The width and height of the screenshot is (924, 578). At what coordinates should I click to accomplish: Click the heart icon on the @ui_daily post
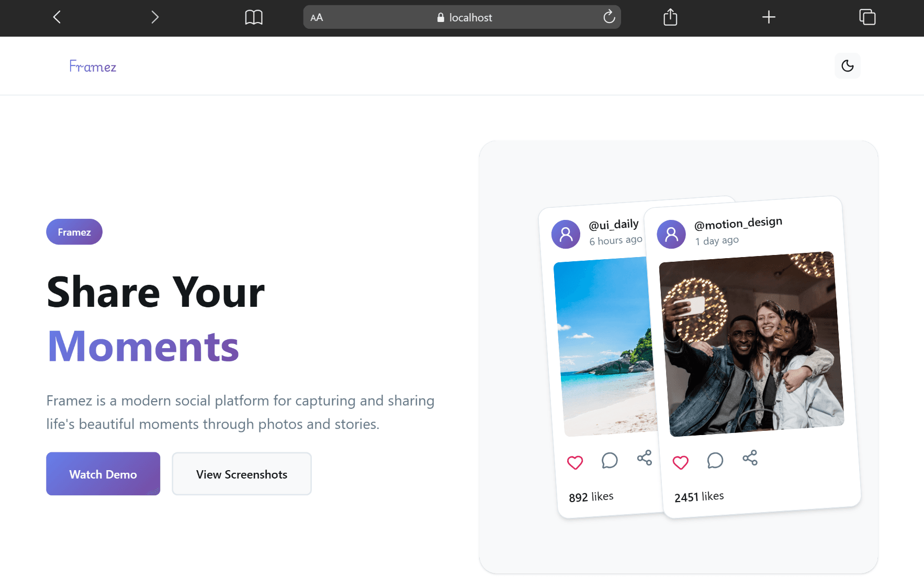point(575,462)
